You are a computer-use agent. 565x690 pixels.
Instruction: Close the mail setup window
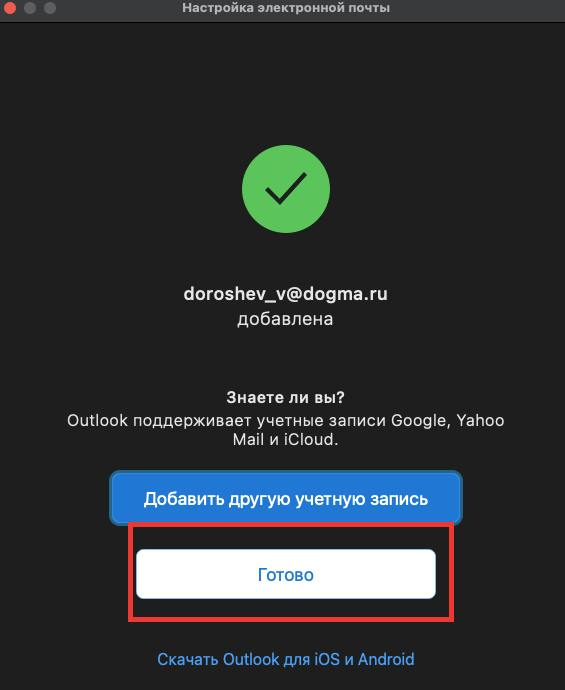pos(9,7)
